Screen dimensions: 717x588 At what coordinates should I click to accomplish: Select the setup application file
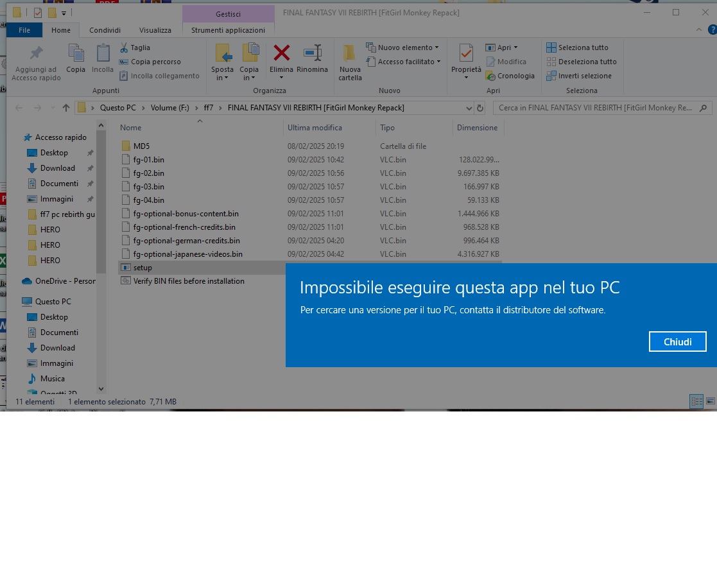202,268
